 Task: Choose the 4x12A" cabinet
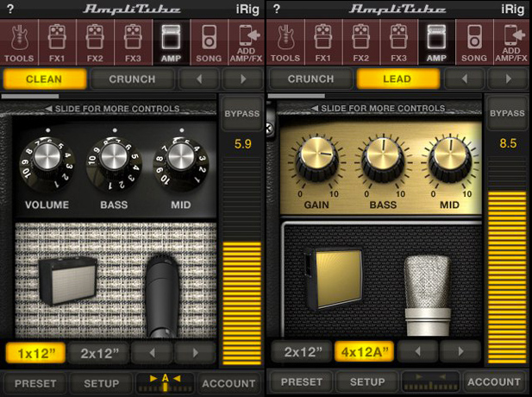(x=365, y=352)
